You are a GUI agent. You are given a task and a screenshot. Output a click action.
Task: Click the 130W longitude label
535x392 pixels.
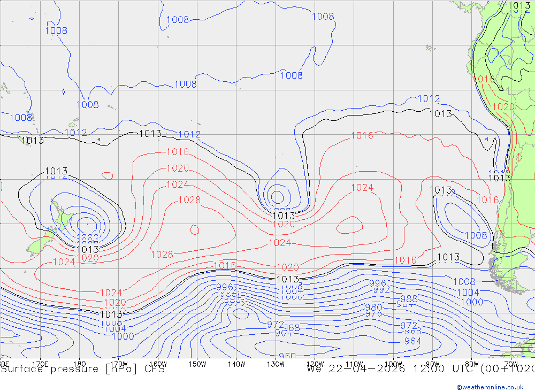tap(276, 364)
